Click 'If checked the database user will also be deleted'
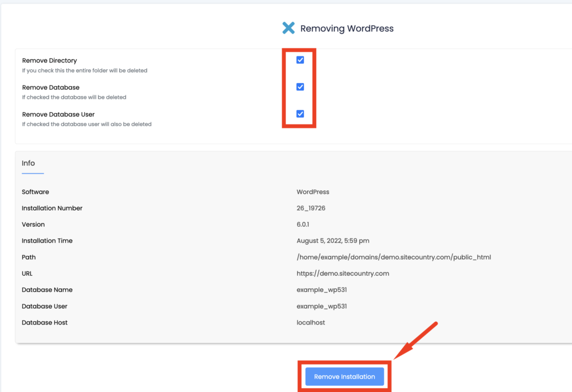 click(87, 125)
